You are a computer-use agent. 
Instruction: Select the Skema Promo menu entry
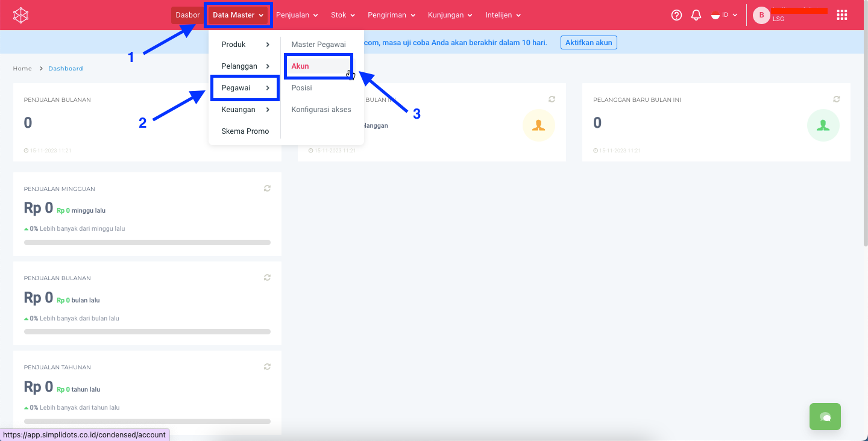click(245, 131)
